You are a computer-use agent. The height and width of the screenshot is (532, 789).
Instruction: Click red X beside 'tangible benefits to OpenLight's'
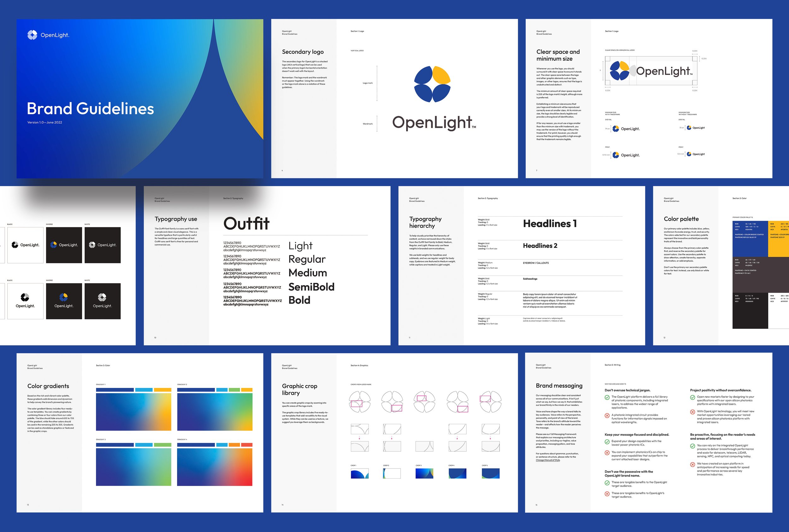tap(607, 494)
